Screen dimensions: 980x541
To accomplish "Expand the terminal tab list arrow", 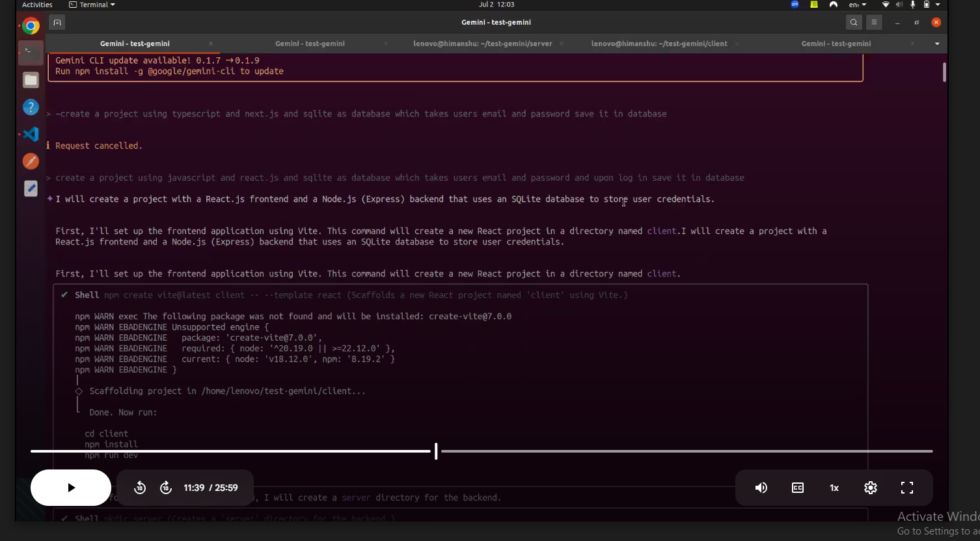I will coord(937,44).
